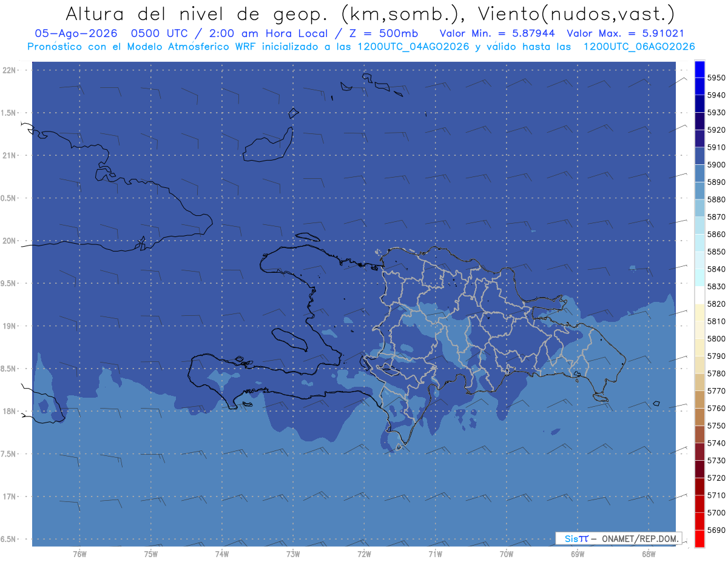Click the '73W' longitude label
Viewport: 728px width, 562px height.
[293, 554]
